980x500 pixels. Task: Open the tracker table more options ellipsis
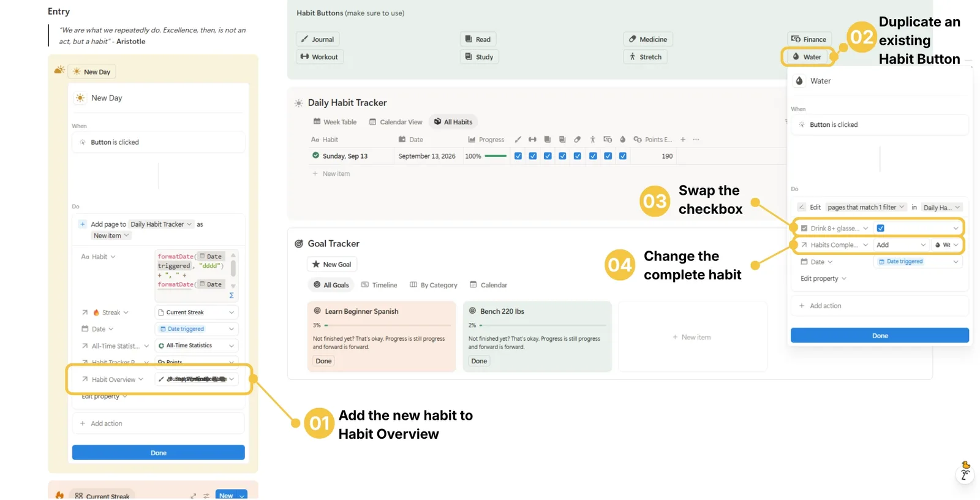click(x=696, y=140)
